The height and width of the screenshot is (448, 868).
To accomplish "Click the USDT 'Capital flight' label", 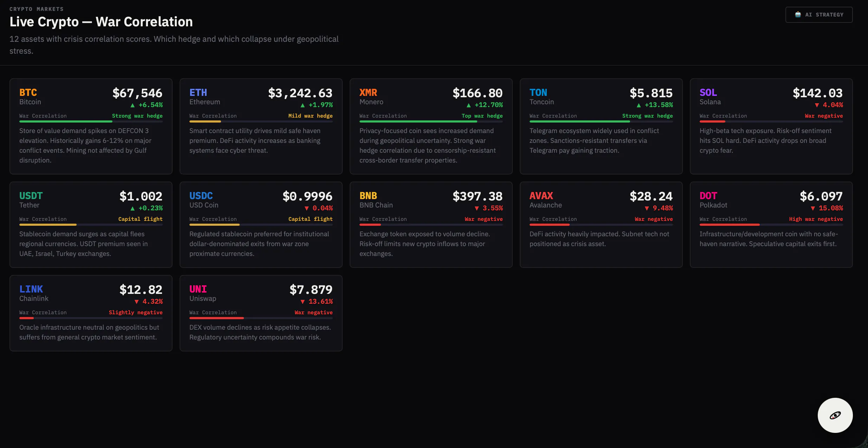I will (x=141, y=219).
